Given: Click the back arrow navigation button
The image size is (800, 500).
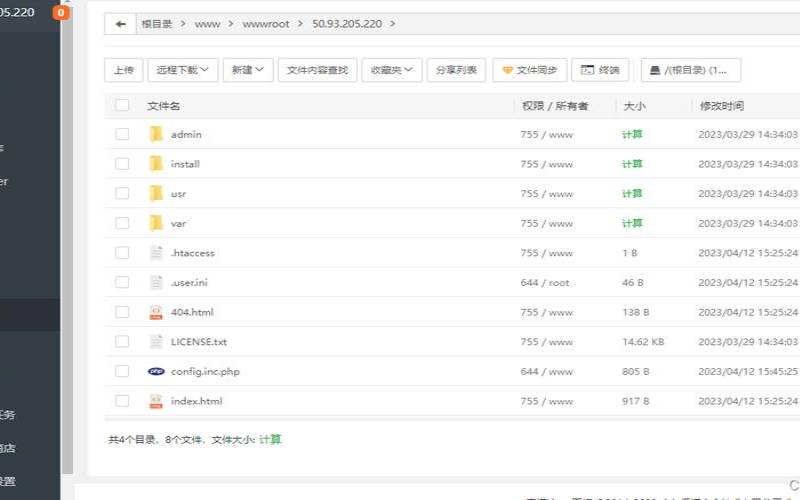Looking at the screenshot, I should click(121, 23).
